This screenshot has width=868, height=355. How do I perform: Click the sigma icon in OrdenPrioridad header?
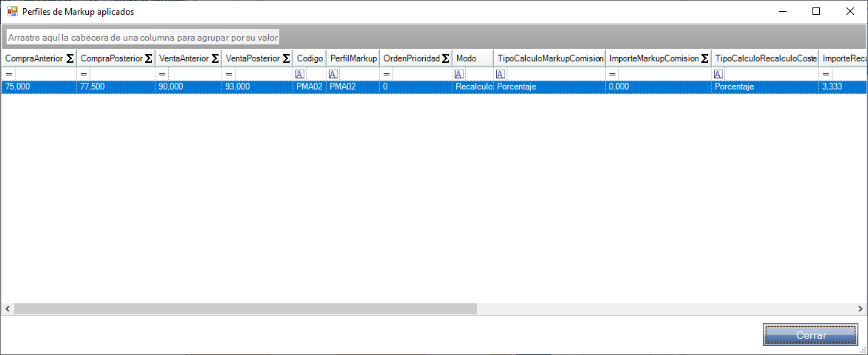[446, 58]
